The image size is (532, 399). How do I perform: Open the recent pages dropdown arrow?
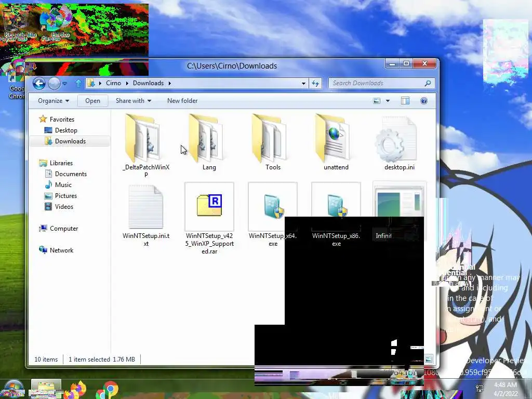65,83
